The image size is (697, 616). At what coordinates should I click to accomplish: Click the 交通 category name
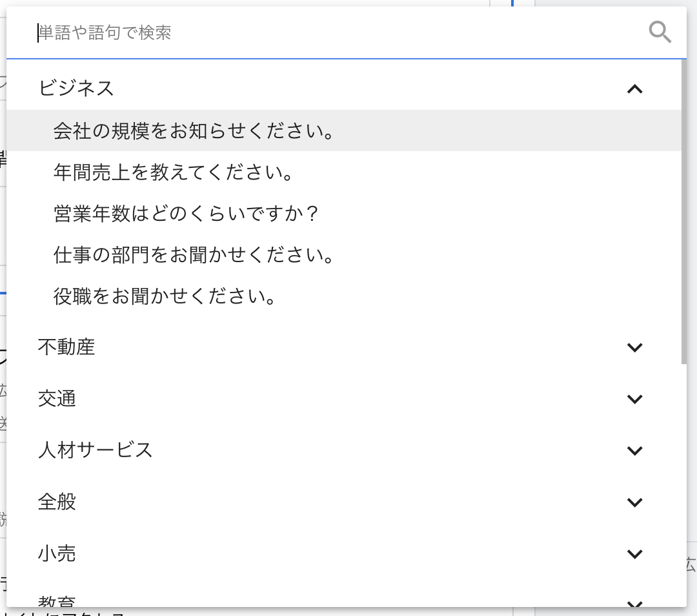tap(57, 399)
